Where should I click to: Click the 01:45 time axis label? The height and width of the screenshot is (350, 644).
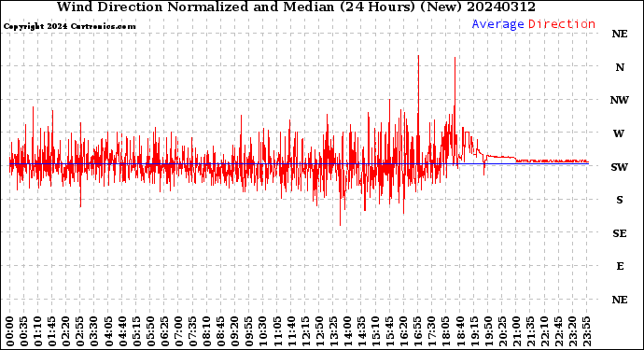coord(52,331)
